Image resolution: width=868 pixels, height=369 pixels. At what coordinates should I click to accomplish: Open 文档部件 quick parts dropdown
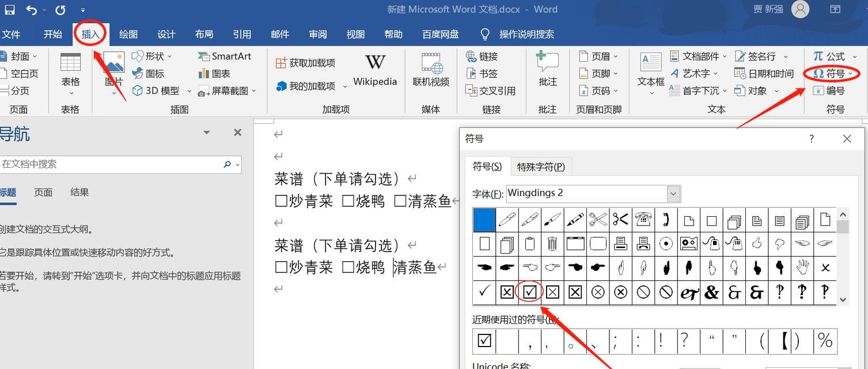[699, 57]
